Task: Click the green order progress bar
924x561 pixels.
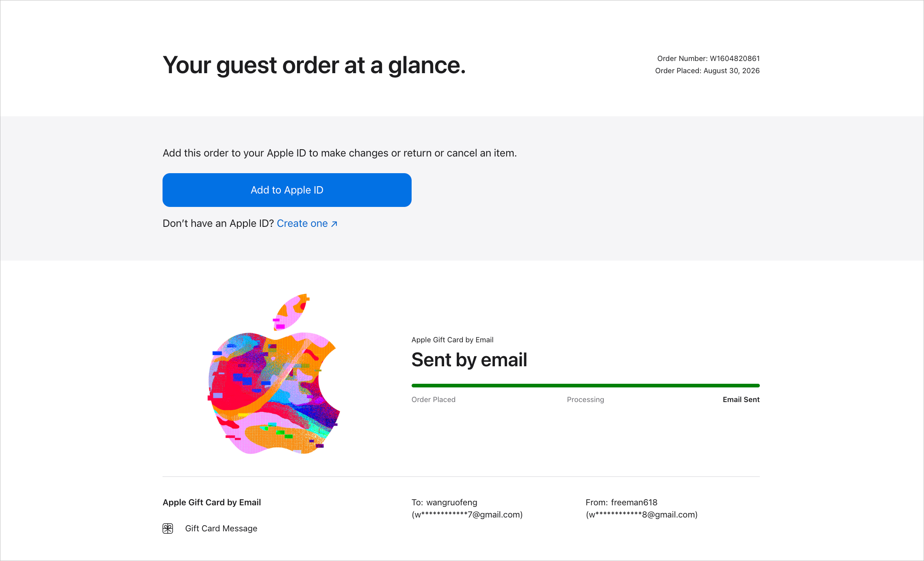Action: coord(586,385)
